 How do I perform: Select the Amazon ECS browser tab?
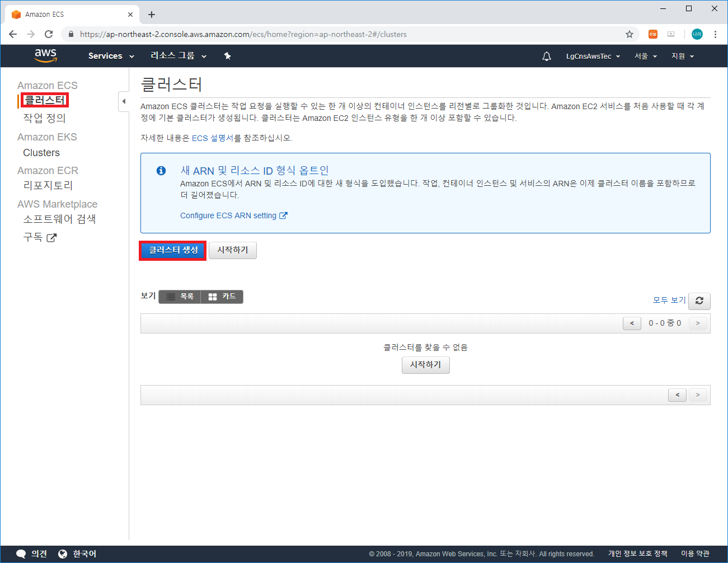(72, 15)
